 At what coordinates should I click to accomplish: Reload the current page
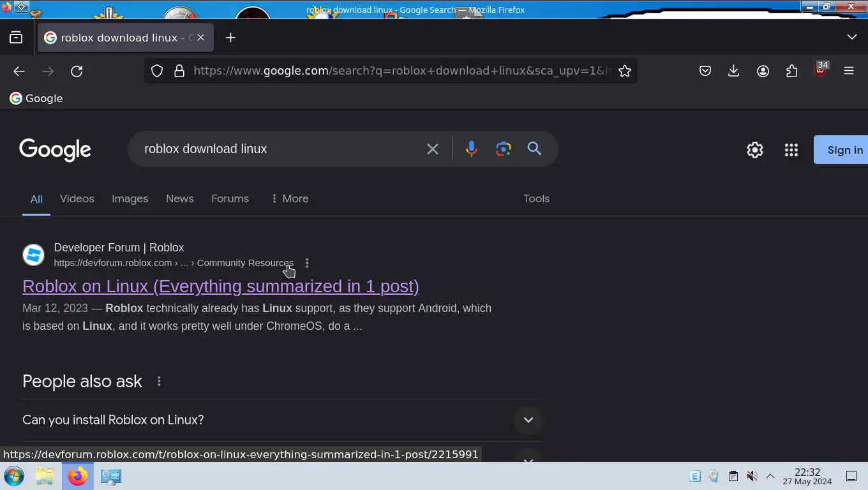tap(77, 71)
